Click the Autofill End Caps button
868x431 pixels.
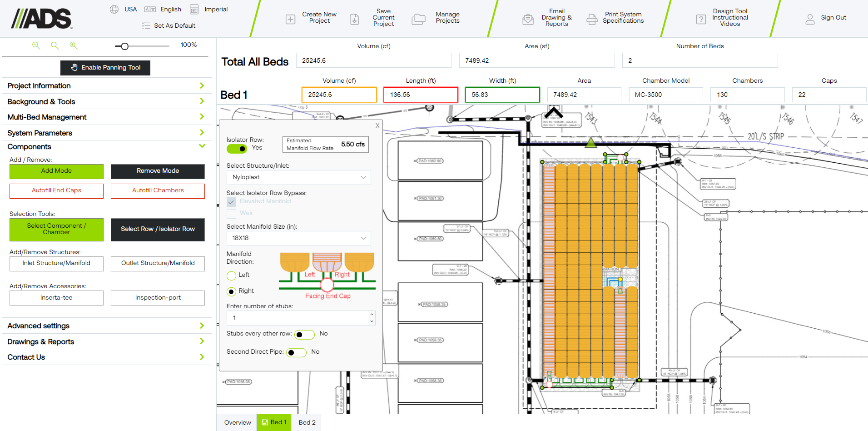[x=56, y=190]
